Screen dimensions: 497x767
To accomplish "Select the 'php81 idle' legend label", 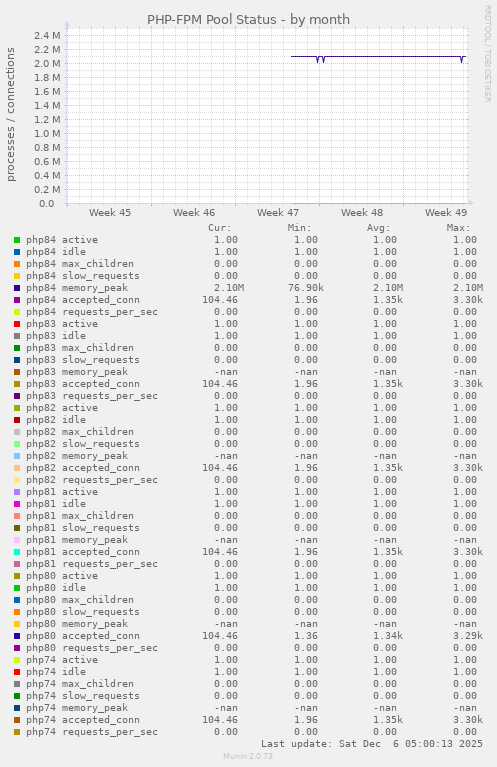I will (56, 504).
